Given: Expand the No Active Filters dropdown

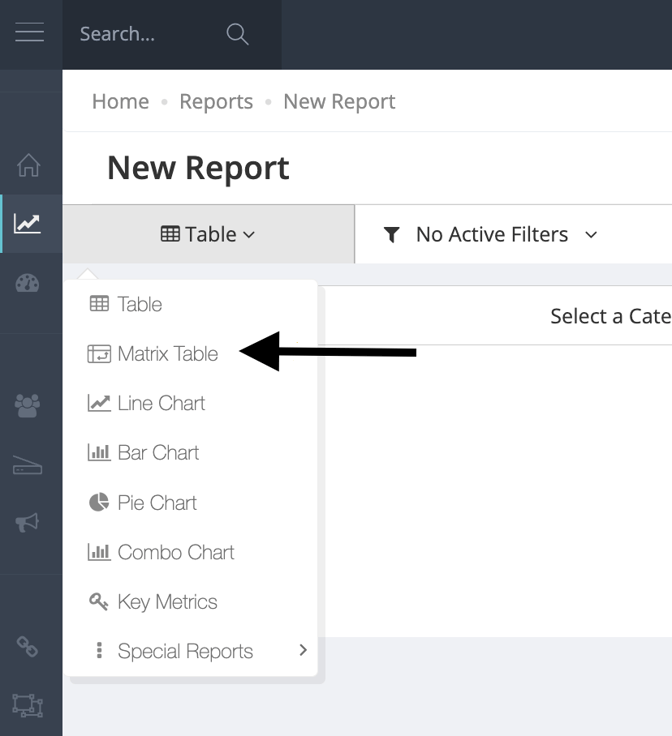Looking at the screenshot, I should click(x=490, y=234).
